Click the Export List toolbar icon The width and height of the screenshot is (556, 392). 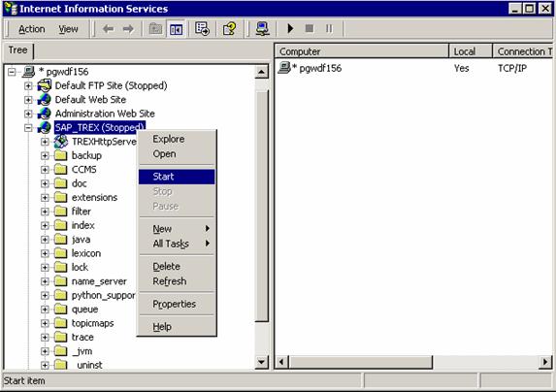pyautogui.click(x=202, y=29)
